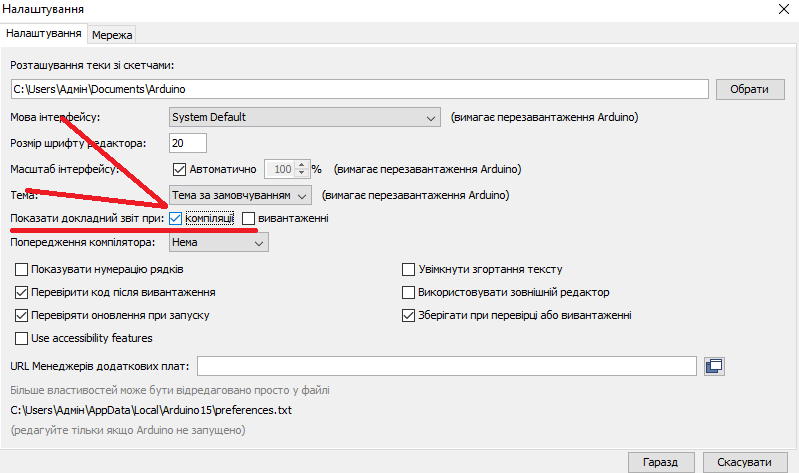Expand the Тема за замовчуванням dropdown
799x473 pixels.
click(x=240, y=193)
